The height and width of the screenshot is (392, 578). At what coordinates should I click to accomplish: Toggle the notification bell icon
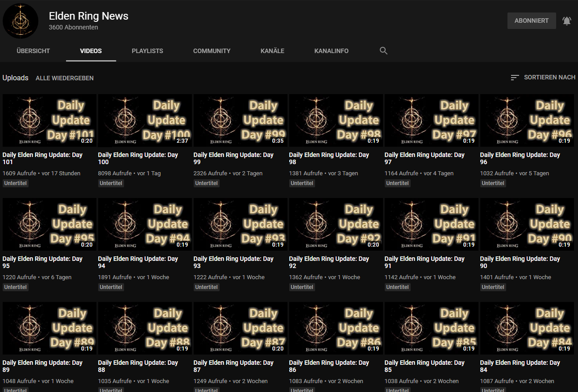point(567,21)
